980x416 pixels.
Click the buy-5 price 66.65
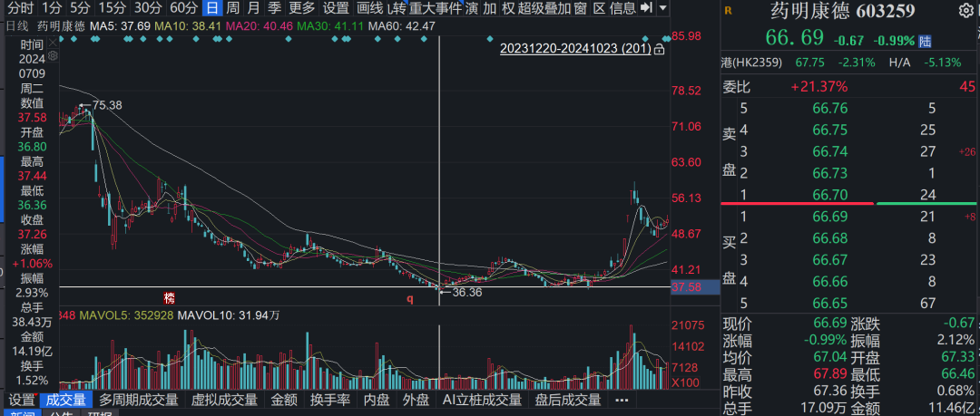point(830,304)
